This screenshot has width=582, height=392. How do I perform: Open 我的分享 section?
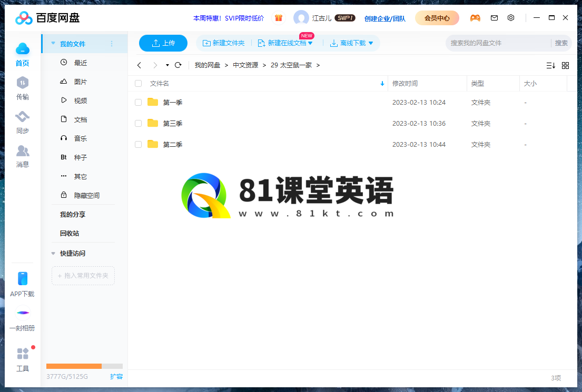(73, 214)
